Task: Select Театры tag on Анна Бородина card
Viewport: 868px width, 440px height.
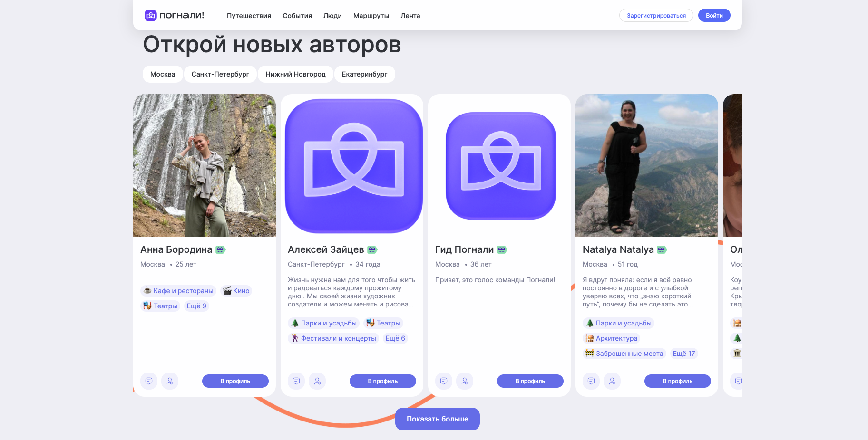Action: pos(160,306)
